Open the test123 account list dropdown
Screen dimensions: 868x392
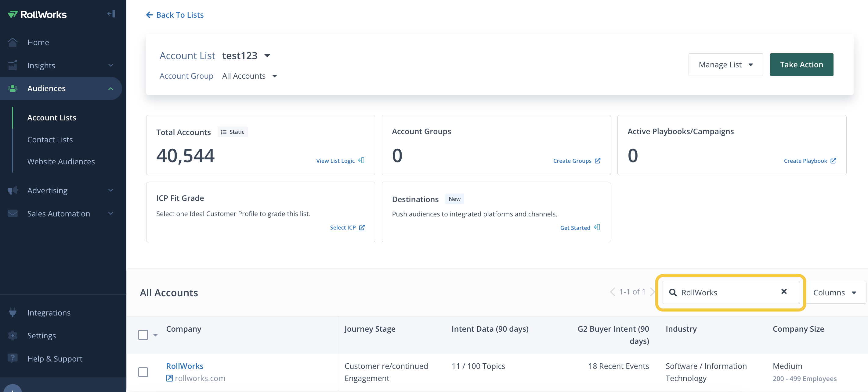click(x=267, y=55)
